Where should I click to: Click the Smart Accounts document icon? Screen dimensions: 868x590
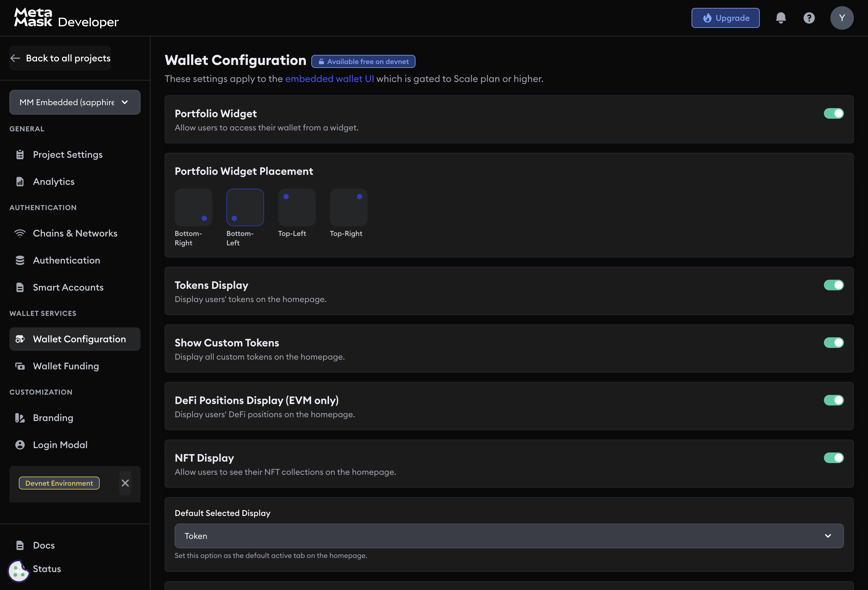tap(20, 287)
